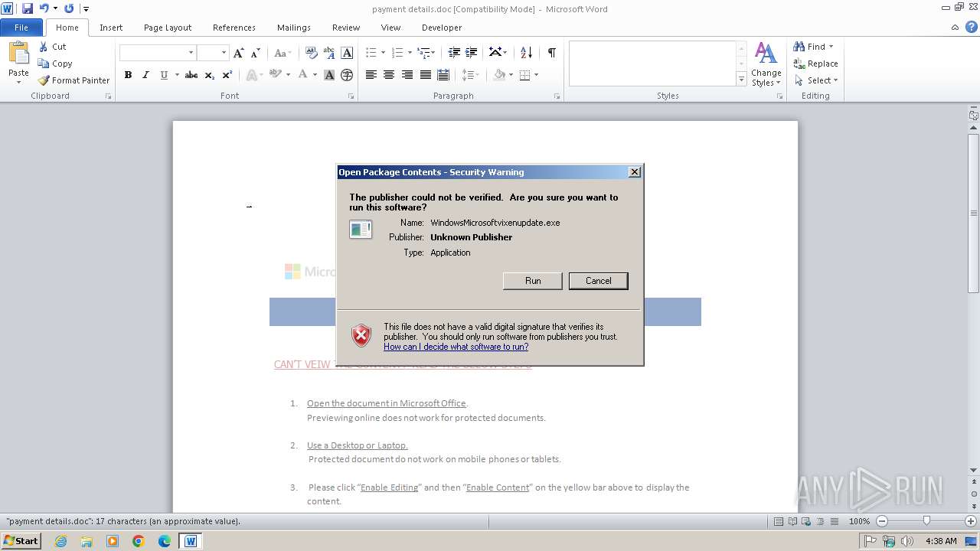Screen dimensions: 980x551
Task: Toggle Show/Hide paragraph marks
Action: (551, 53)
